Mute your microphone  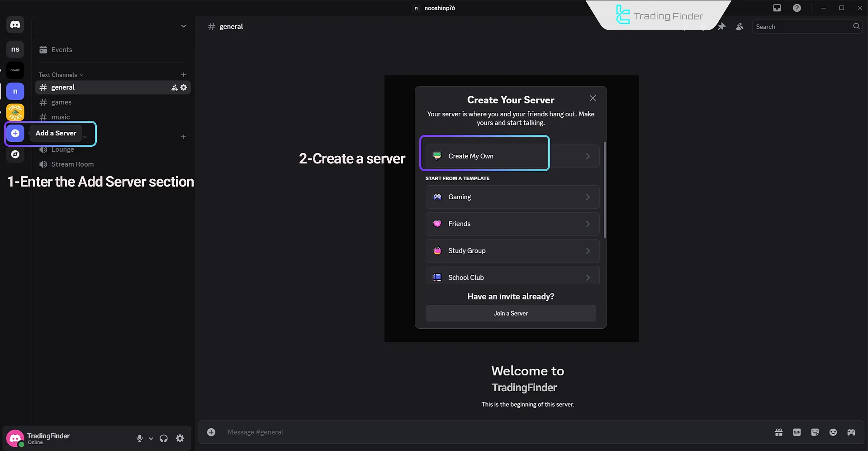pyautogui.click(x=139, y=438)
